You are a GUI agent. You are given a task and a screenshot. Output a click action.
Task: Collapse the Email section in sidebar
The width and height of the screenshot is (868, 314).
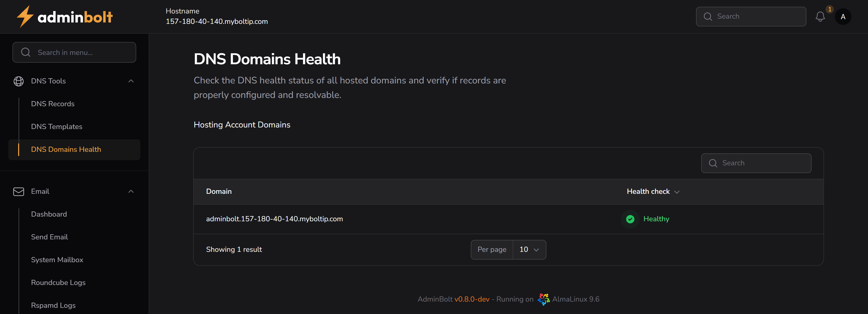click(x=131, y=191)
